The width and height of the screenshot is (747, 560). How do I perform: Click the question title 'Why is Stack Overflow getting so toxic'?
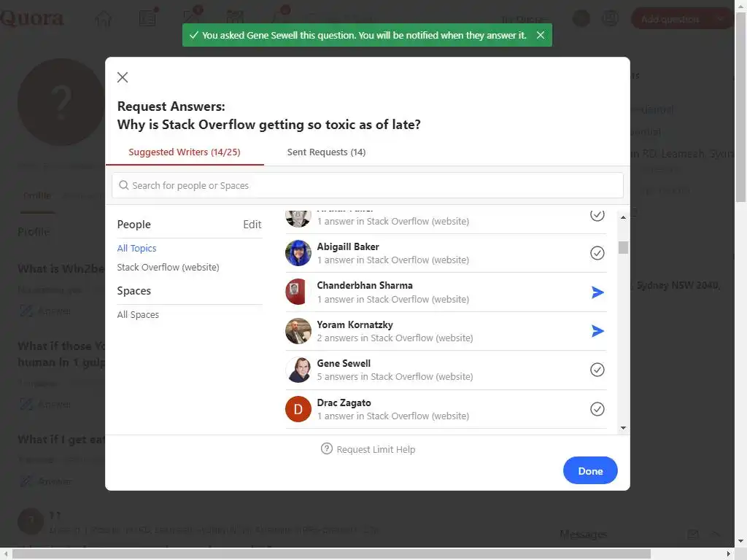[x=268, y=125]
